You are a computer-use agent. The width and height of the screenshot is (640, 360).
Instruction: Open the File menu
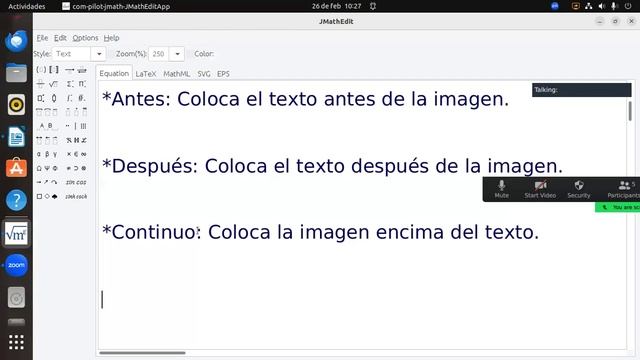[x=42, y=38]
